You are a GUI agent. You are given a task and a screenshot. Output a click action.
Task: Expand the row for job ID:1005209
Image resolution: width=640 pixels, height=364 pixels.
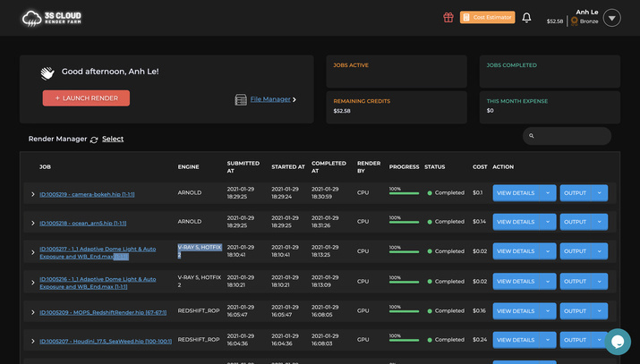click(x=33, y=312)
